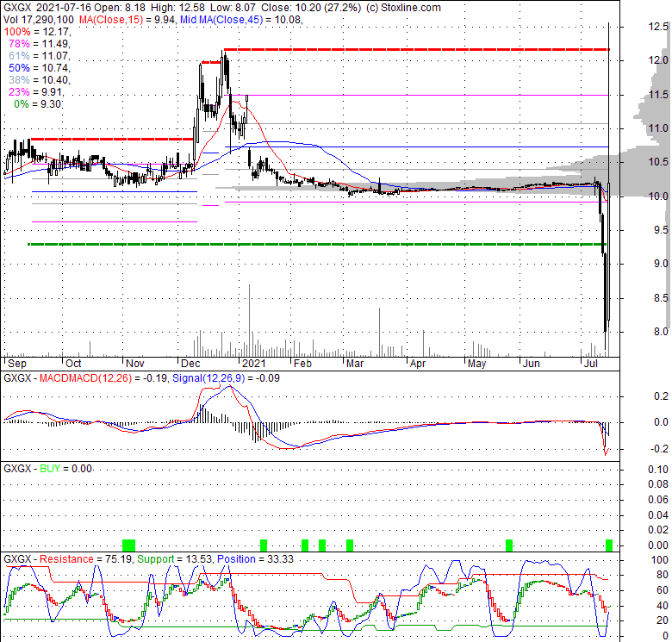Viewport: 672px width, 642px height.
Task: Click the green BUY signal bar in early March
Action: tap(350, 545)
